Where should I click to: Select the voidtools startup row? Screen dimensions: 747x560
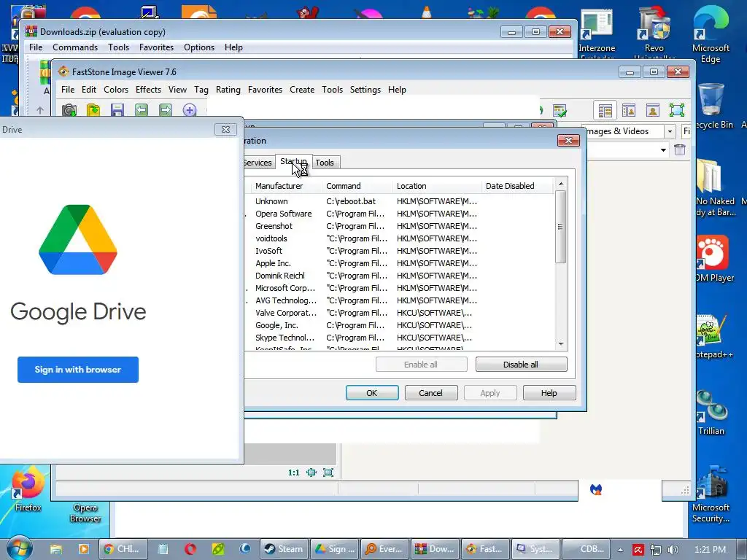[400, 238]
